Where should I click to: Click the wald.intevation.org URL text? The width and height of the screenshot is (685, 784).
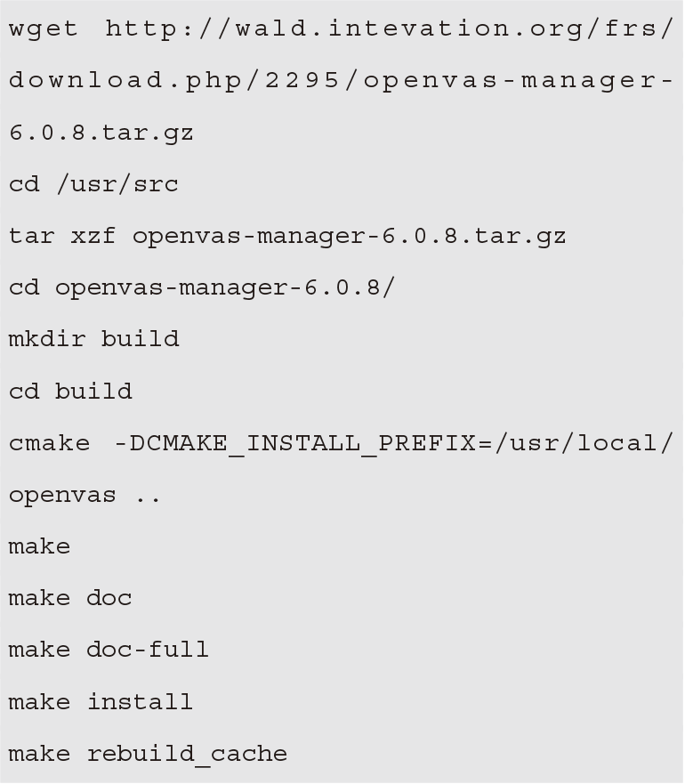pos(390,29)
